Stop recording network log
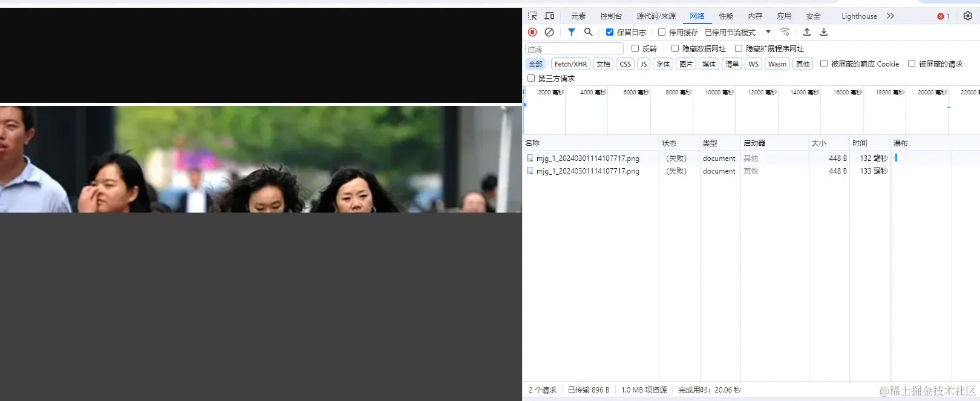Viewport: 980px width, 401px height. click(x=532, y=32)
